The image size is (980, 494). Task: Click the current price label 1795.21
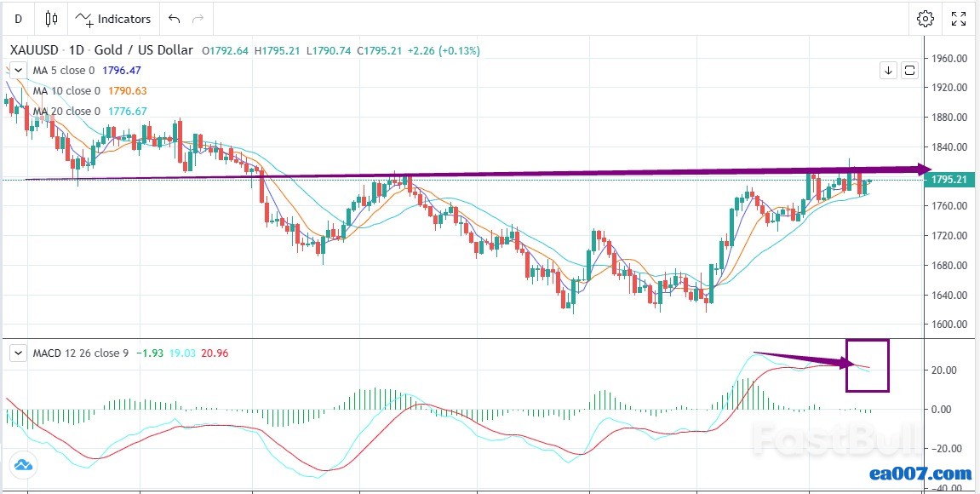tap(949, 180)
